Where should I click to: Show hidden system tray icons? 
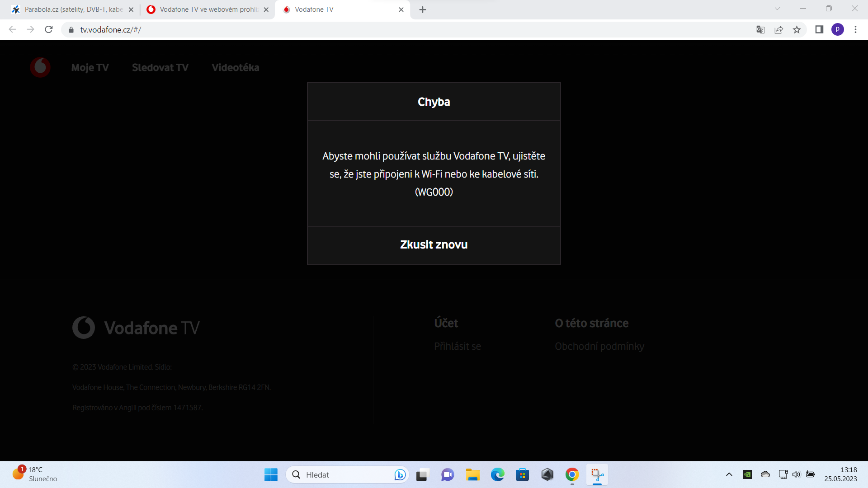[x=729, y=474]
